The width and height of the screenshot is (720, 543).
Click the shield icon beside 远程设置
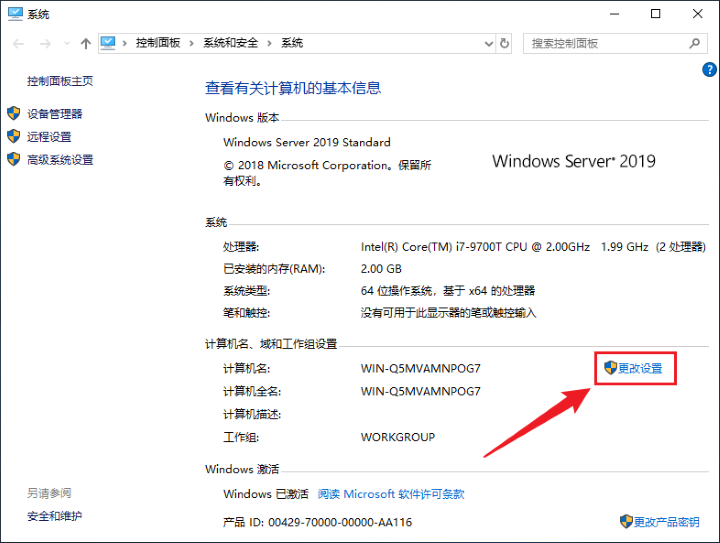pos(14,136)
